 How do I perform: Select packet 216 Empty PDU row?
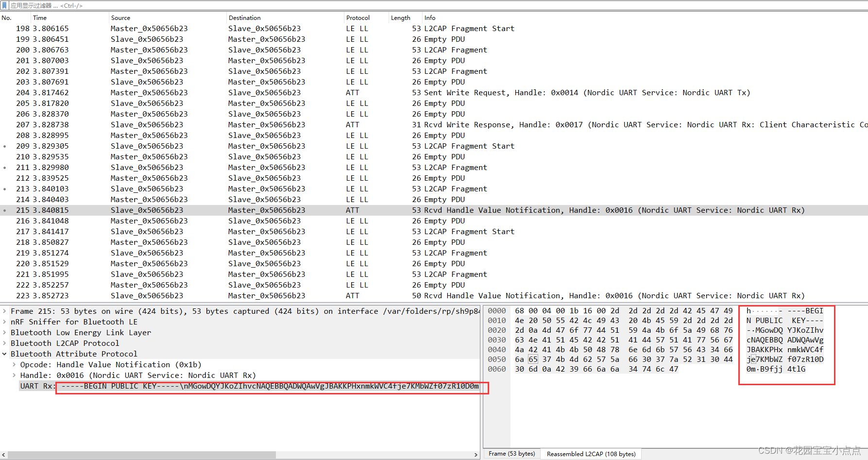434,221
